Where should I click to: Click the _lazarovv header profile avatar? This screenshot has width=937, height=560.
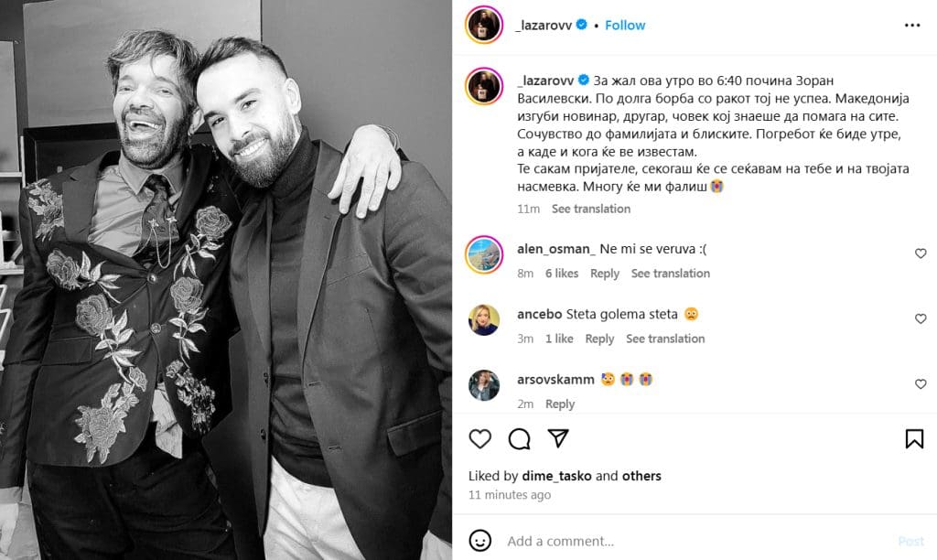(x=484, y=25)
